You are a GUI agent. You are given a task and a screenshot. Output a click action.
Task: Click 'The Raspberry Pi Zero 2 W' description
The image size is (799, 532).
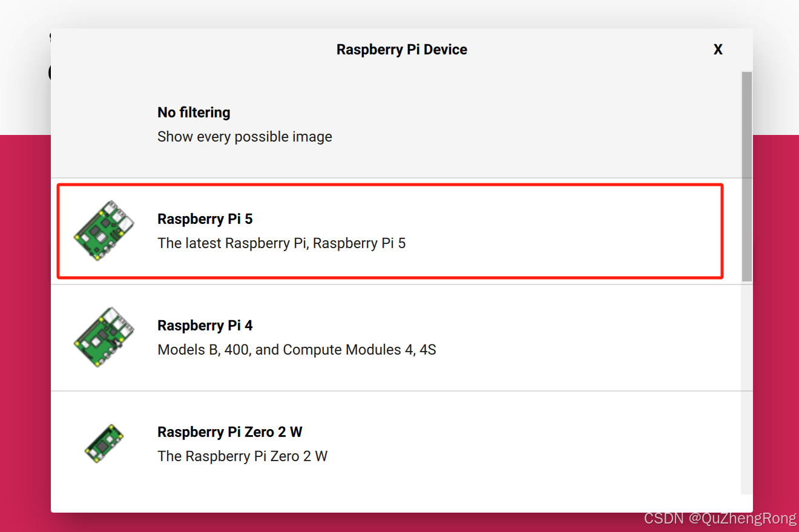(242, 456)
